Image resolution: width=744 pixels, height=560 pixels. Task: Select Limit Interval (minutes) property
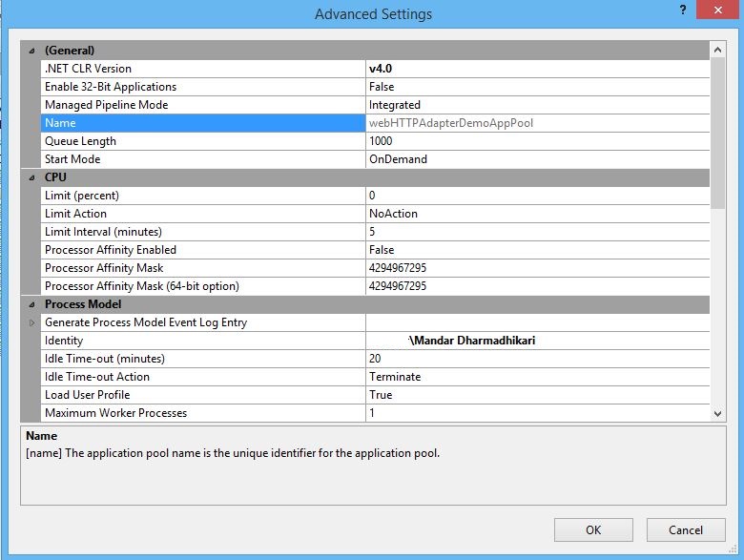tap(203, 232)
